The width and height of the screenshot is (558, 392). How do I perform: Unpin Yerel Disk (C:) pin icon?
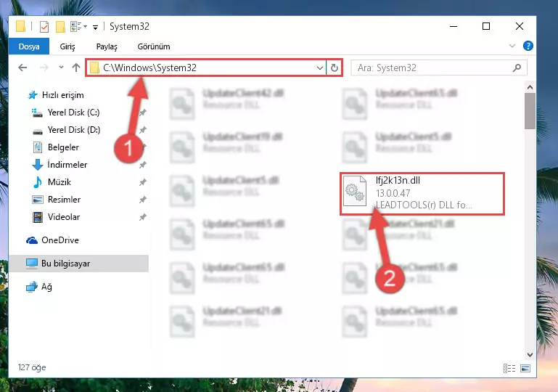click(x=142, y=113)
